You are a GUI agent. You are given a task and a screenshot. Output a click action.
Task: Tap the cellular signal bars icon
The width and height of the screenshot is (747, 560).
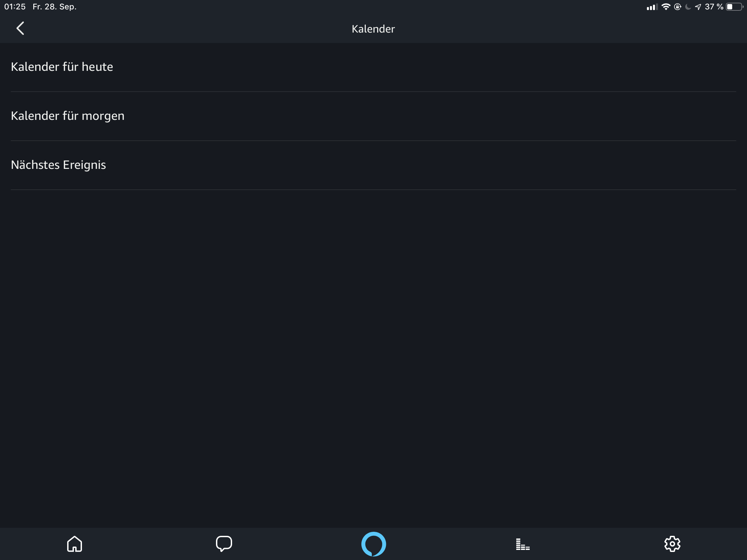[652, 7]
